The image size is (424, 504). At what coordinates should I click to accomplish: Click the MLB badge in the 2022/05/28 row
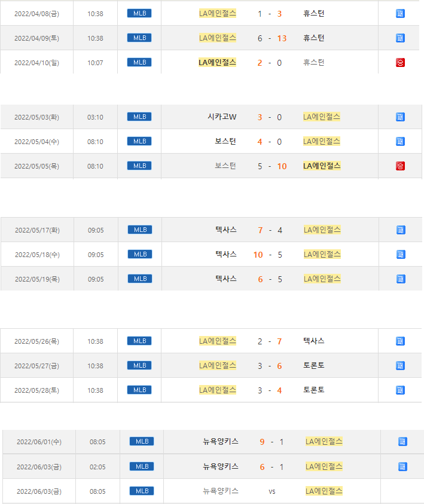(140, 390)
